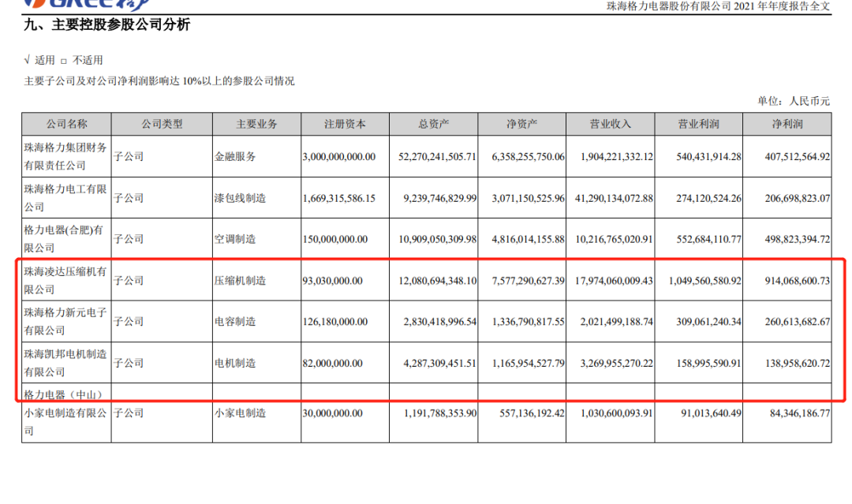Click operating profit value 552,684,110.77
Screen dimensions: 852x504
point(708,239)
